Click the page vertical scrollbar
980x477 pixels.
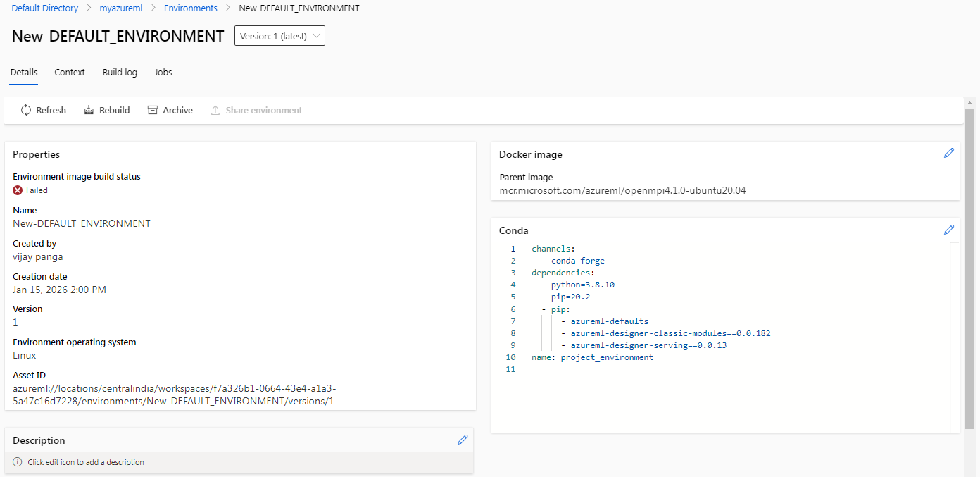click(x=969, y=268)
